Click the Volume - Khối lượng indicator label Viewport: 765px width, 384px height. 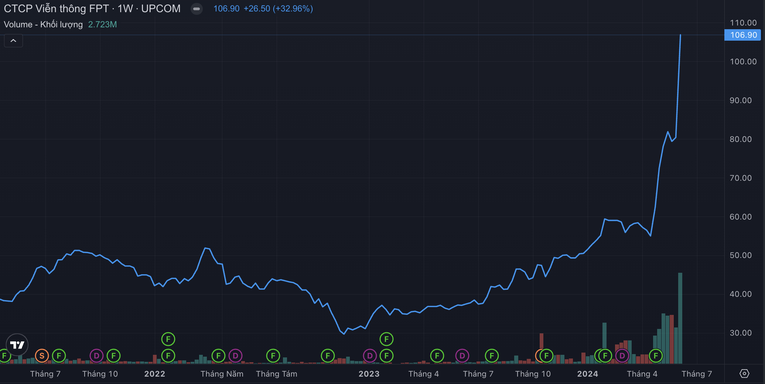click(x=43, y=24)
